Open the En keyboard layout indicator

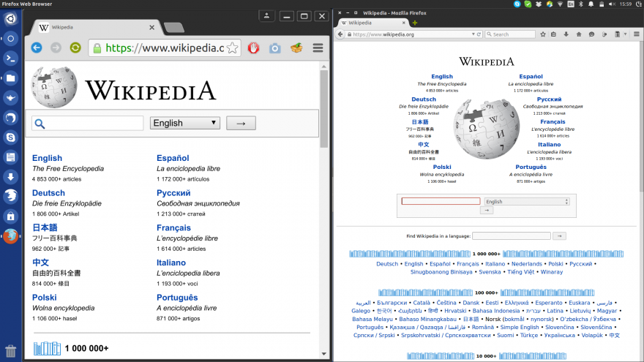[571, 4]
